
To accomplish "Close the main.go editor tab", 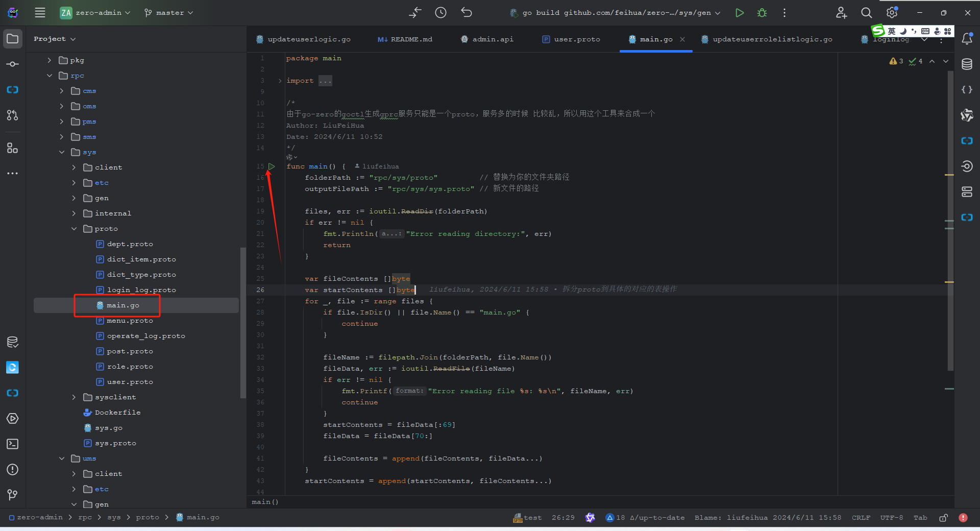I will (682, 39).
